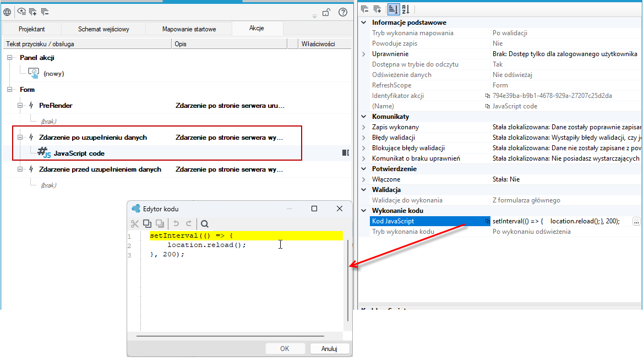This screenshot has width=644, height=362.
Task: Switch to the Projektant tab
Action: [x=31, y=29]
